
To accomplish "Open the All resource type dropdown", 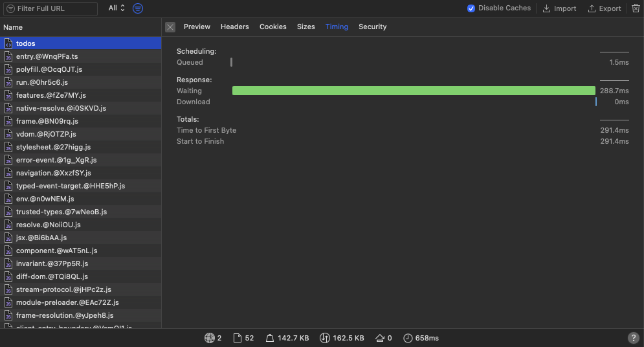I will (x=117, y=8).
